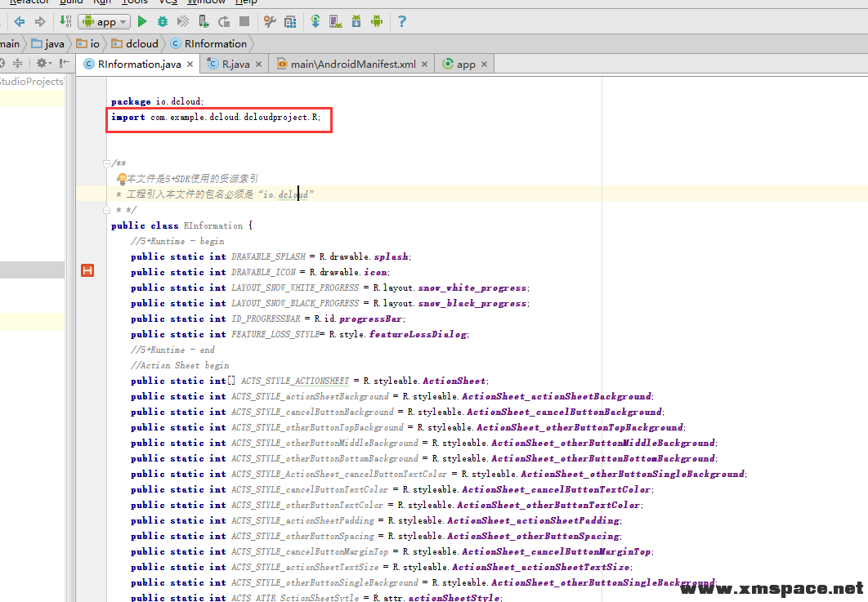868x602 pixels.
Task: Click the ACTS_STYLE_actionSheetTextSize field name
Action: click(305, 567)
